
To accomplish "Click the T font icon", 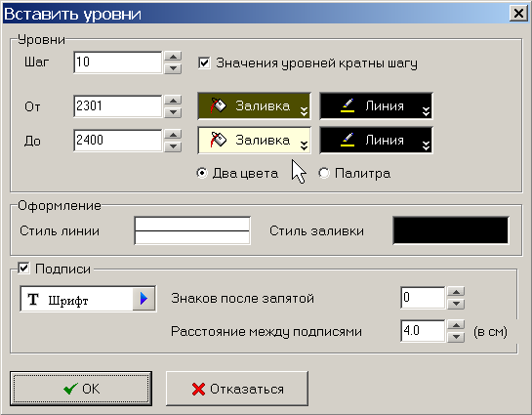I will [x=33, y=300].
